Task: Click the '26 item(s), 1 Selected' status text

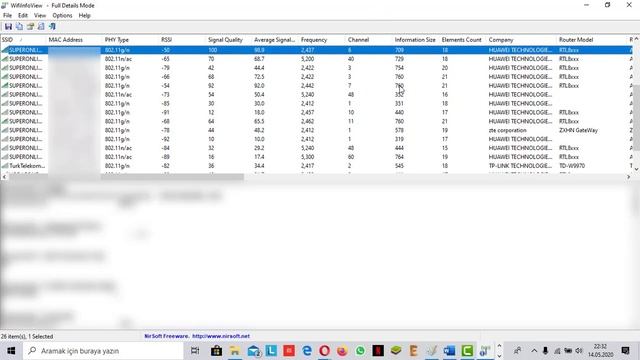Action: click(x=27, y=336)
